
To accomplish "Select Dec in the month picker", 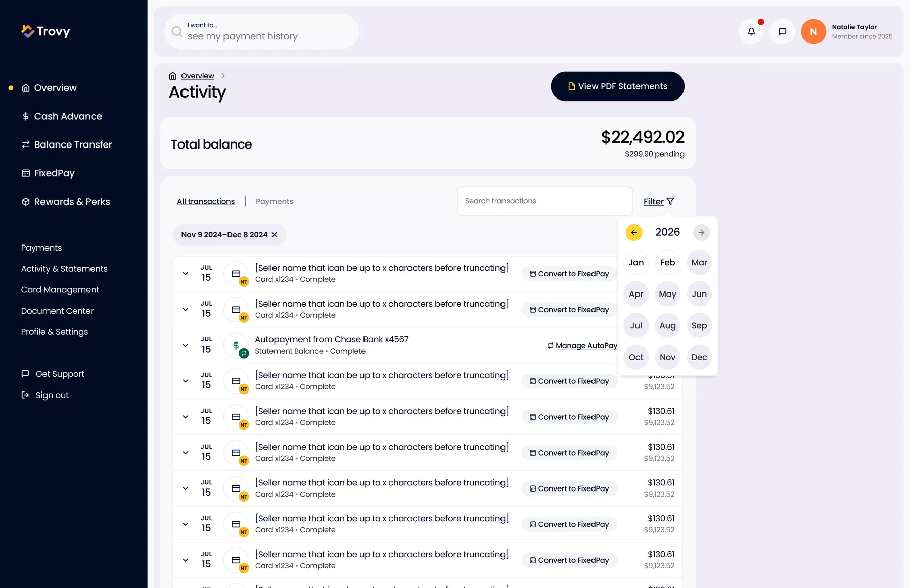I will point(699,357).
